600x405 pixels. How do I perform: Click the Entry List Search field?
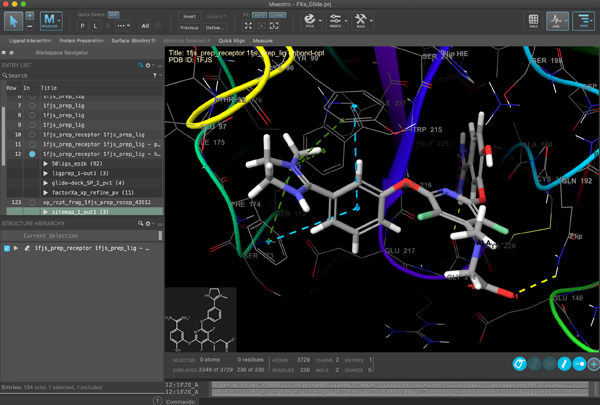(x=77, y=75)
